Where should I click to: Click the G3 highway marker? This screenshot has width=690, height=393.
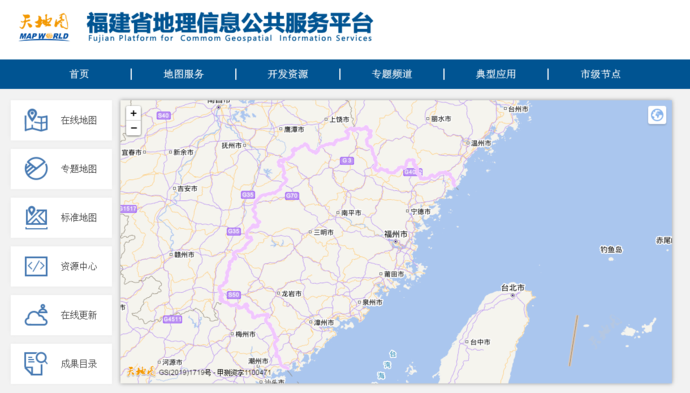(347, 161)
